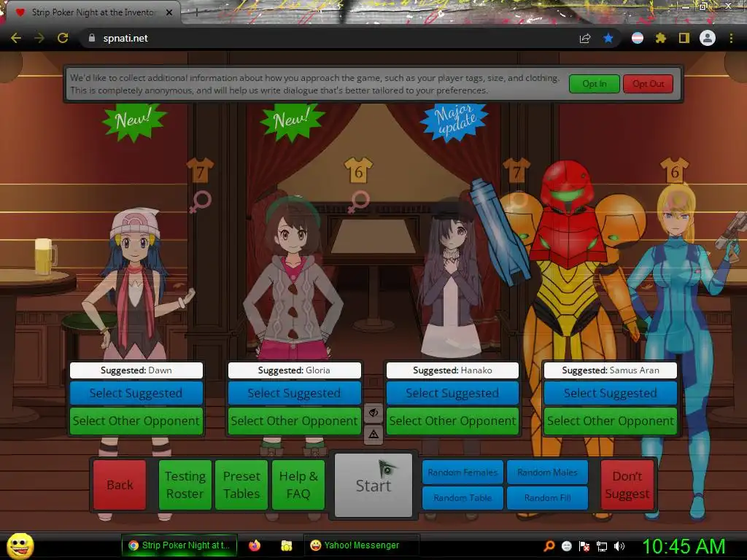Image resolution: width=747 pixels, height=560 pixels.
Task: Click the Suggested: Gloria label
Action: click(295, 370)
